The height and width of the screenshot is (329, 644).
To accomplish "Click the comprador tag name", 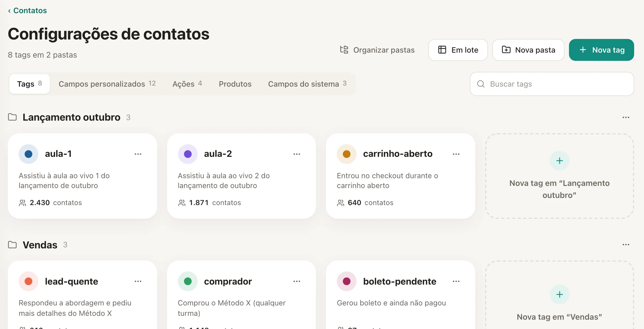I will tap(228, 282).
